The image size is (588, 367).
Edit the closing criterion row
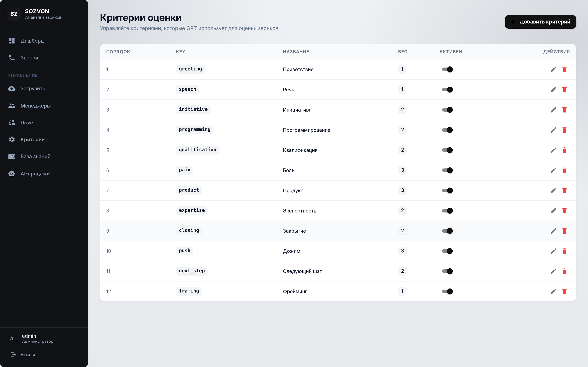tap(553, 231)
